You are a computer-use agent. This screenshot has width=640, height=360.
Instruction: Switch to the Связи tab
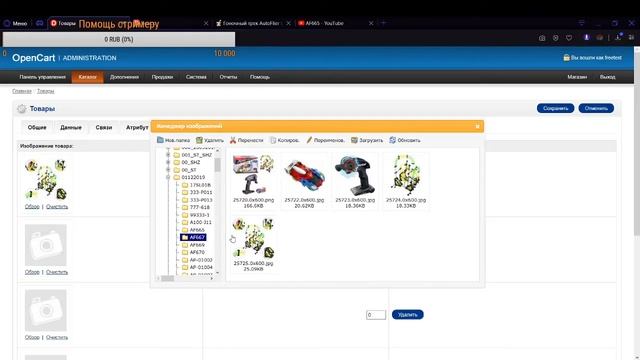104,128
